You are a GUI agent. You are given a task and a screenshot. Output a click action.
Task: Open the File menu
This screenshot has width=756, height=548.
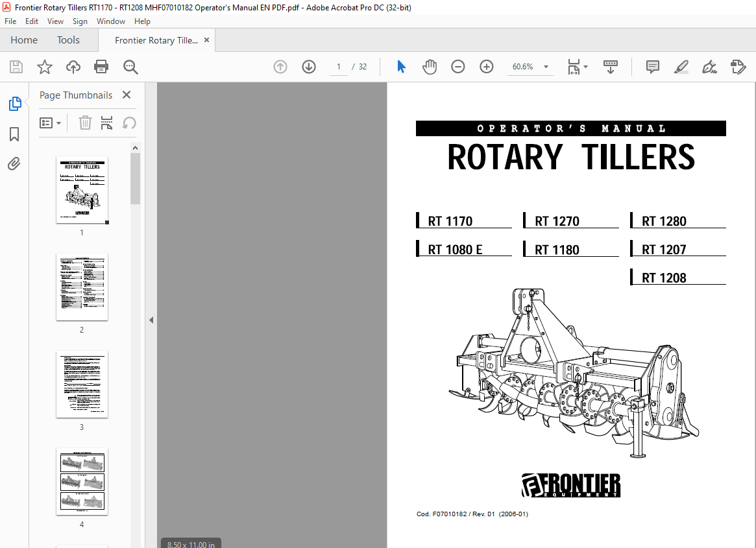(10, 21)
